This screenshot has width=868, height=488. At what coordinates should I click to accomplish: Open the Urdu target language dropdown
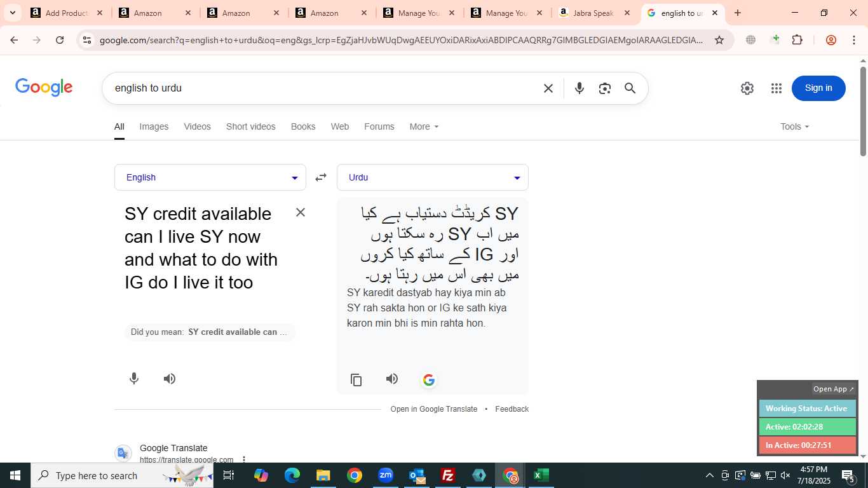433,177
